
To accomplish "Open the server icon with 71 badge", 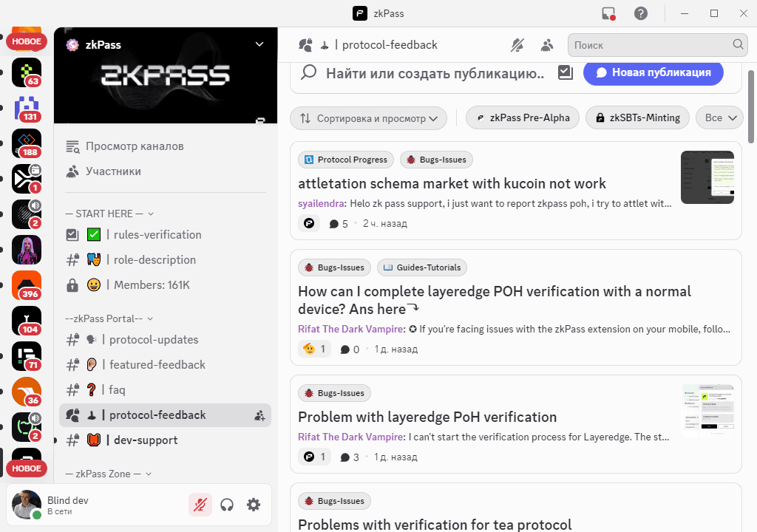I will click(27, 356).
